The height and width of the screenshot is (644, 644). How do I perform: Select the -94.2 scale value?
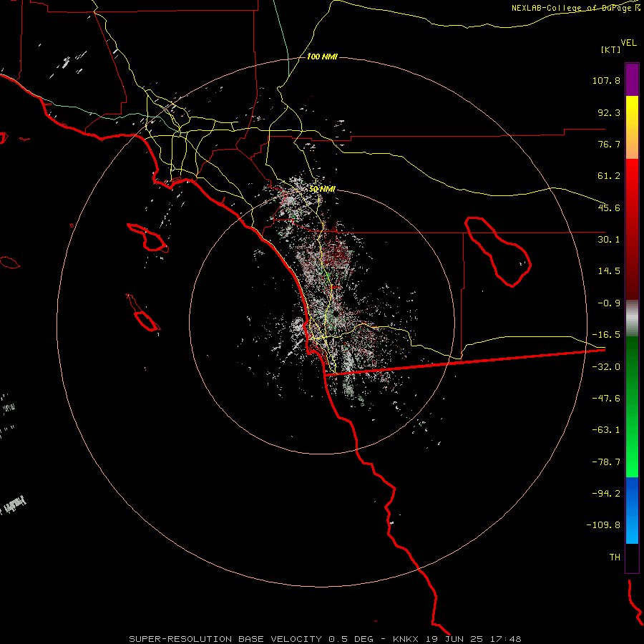(606, 493)
